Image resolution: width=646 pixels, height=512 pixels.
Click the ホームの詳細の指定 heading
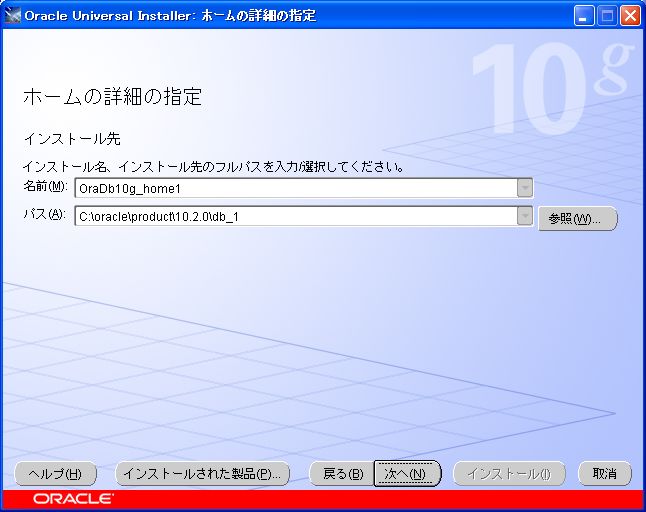112,96
